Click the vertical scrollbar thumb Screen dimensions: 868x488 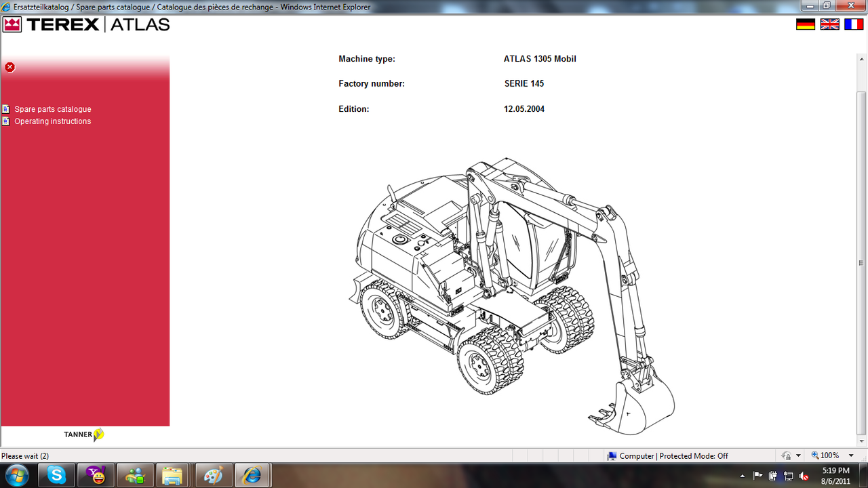click(x=861, y=263)
